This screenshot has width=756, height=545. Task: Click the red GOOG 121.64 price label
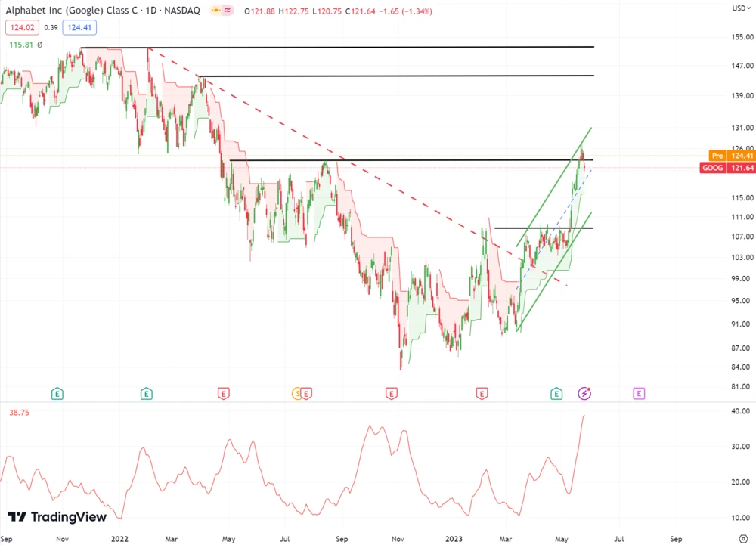coord(727,167)
